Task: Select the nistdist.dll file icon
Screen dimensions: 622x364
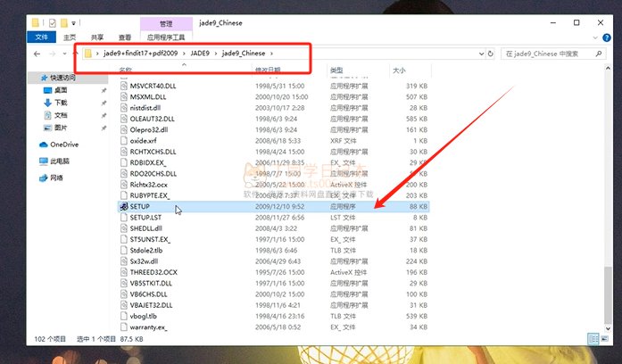Action: pos(124,108)
